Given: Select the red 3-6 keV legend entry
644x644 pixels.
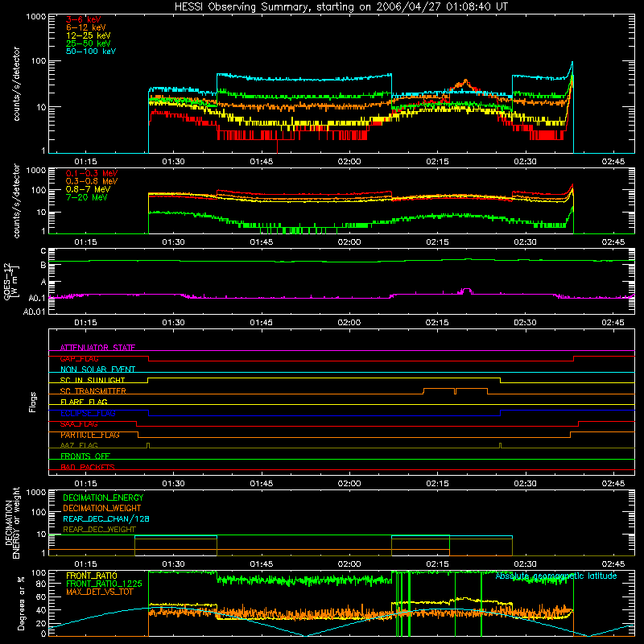Looking at the screenshot, I should click(x=83, y=19).
